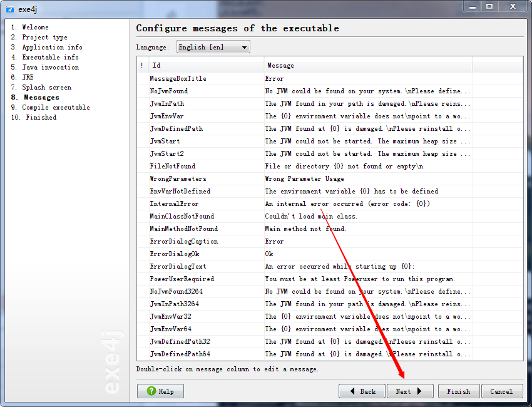The height and width of the screenshot is (407, 532).
Task: Select the Welcome wizard step
Action: tap(28, 27)
